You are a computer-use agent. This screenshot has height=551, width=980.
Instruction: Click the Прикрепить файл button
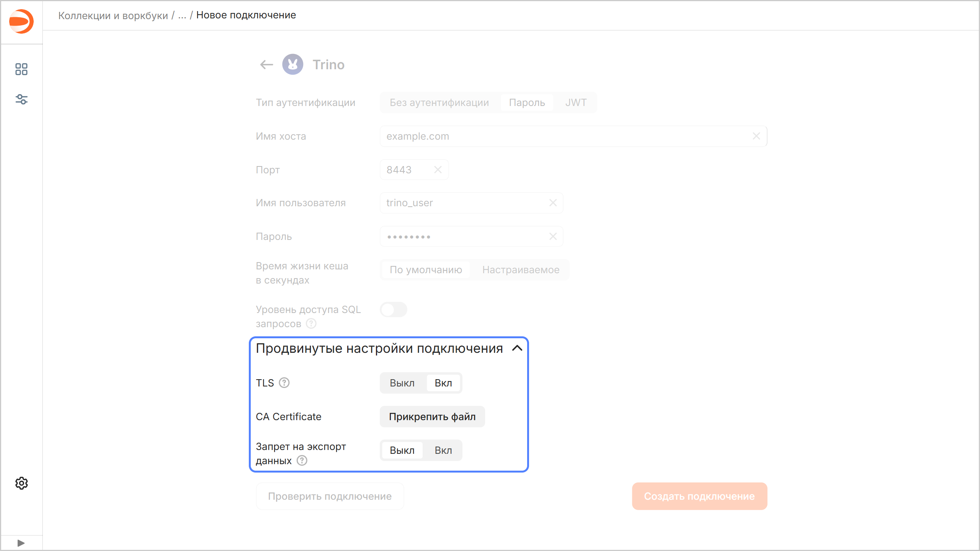click(432, 417)
